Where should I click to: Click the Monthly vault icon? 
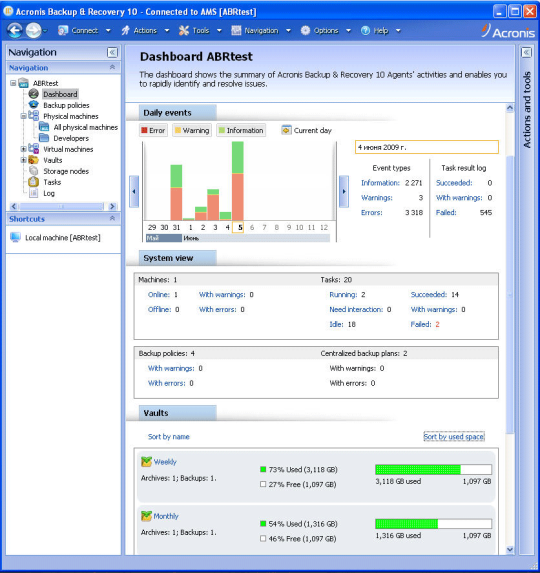point(146,516)
